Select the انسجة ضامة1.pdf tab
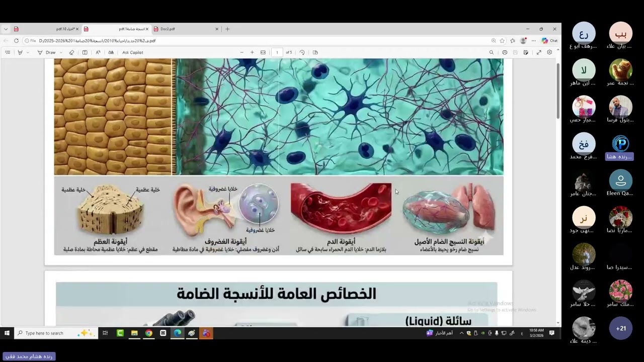 [116, 29]
